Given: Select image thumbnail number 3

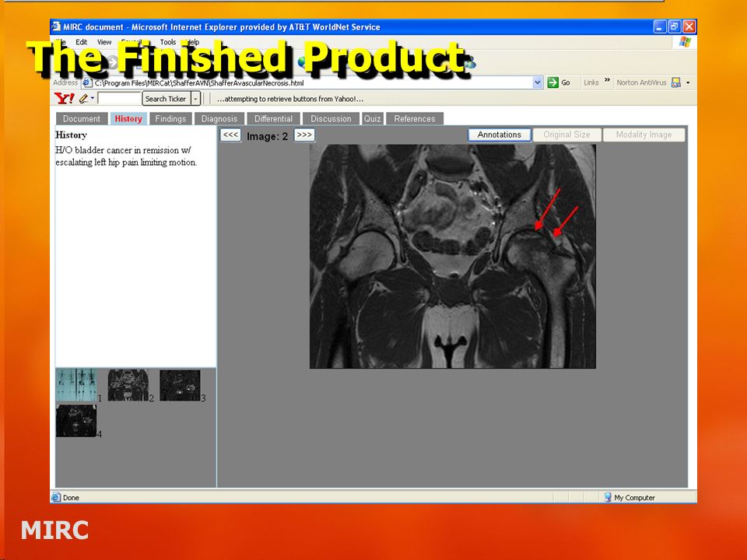Looking at the screenshot, I should pos(180,385).
